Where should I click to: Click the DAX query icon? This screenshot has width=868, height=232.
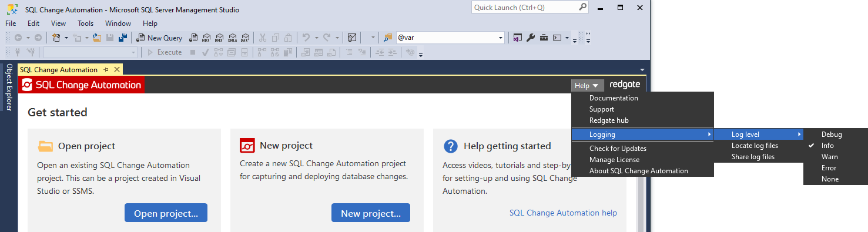point(245,38)
